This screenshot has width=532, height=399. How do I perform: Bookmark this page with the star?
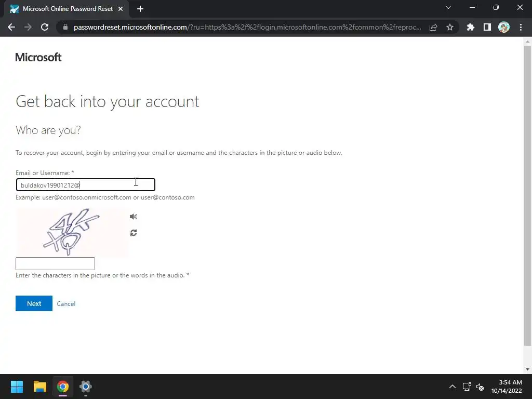pyautogui.click(x=450, y=27)
